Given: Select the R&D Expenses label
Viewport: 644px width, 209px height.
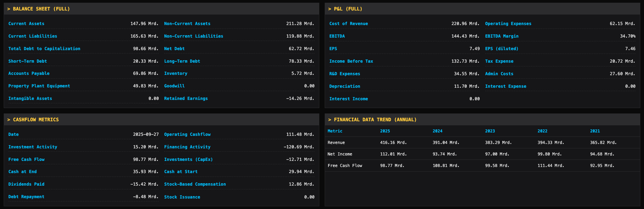Looking at the screenshot, I should [345, 74].
